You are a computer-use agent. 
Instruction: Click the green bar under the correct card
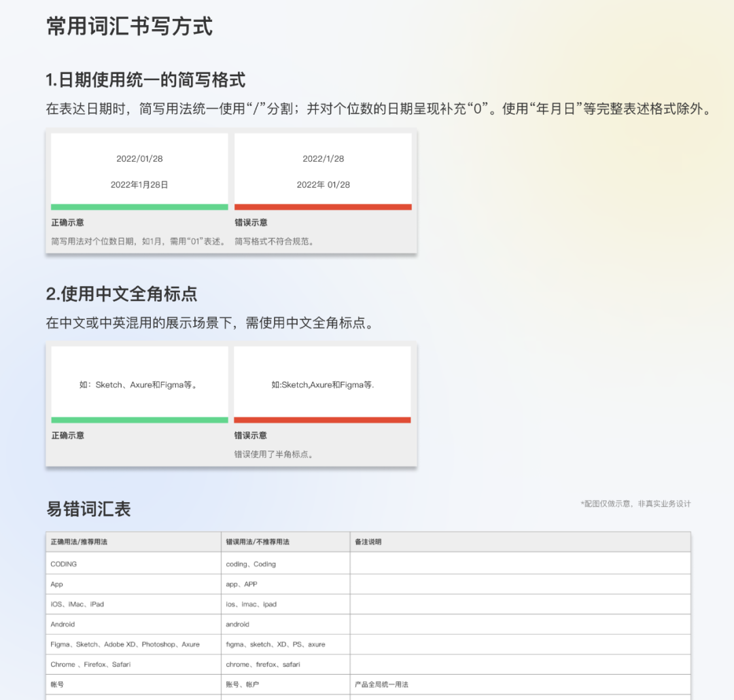(x=139, y=206)
